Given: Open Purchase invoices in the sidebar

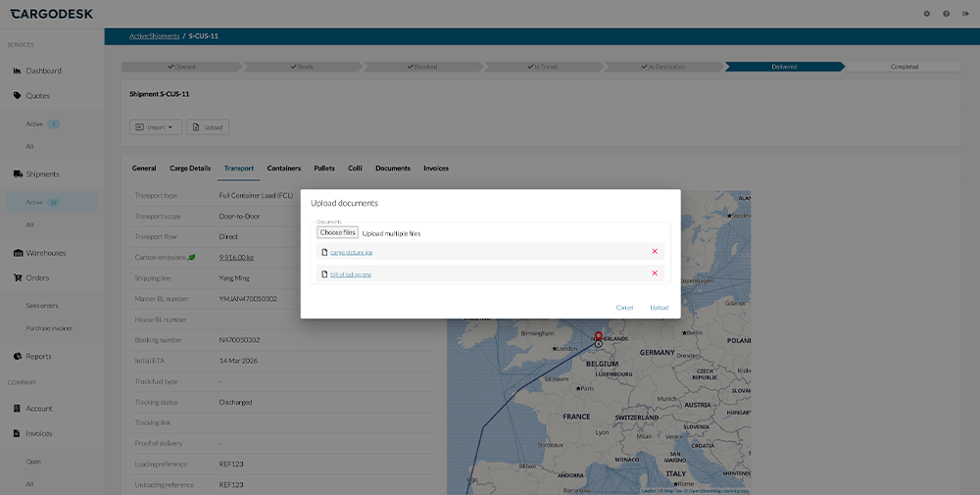Looking at the screenshot, I should (49, 328).
